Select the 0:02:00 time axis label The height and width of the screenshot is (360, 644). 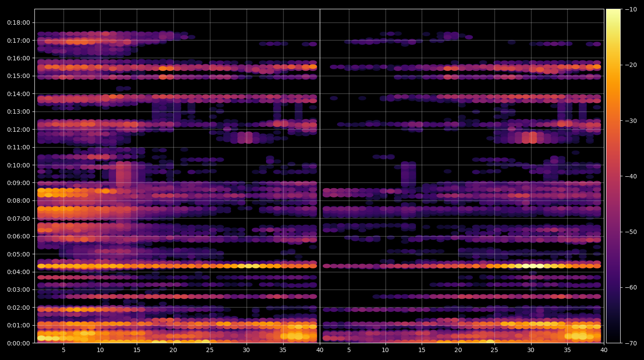pos(19,308)
